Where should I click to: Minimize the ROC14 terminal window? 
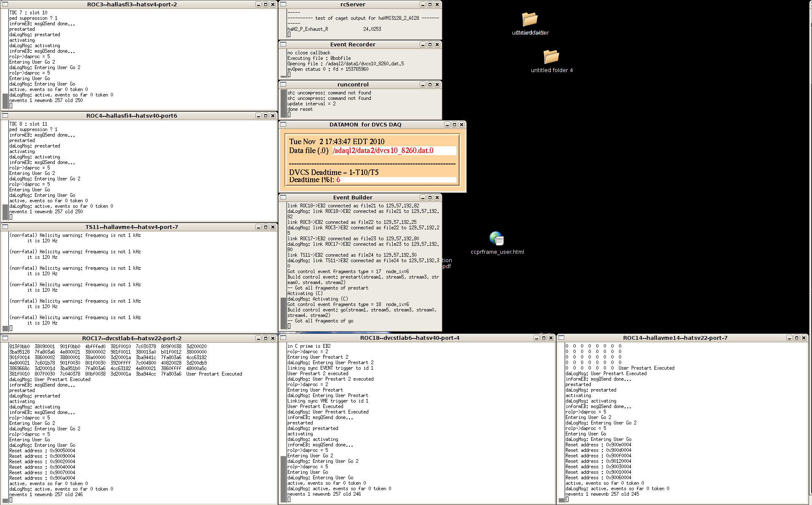[789, 338]
